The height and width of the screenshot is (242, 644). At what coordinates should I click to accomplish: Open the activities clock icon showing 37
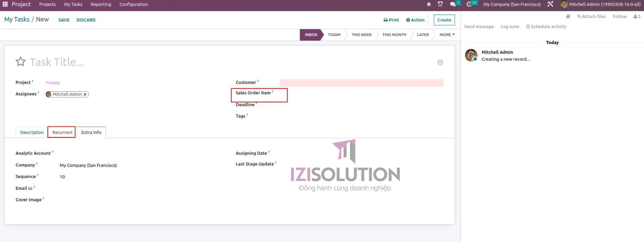469,4
